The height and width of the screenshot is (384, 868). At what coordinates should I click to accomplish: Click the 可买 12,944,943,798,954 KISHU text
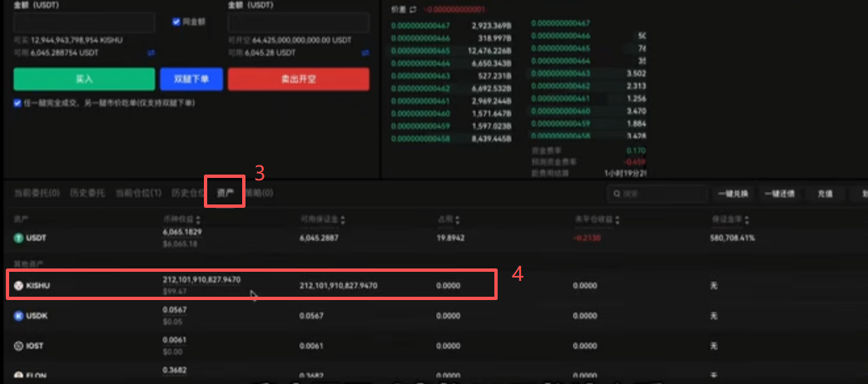[x=68, y=41]
